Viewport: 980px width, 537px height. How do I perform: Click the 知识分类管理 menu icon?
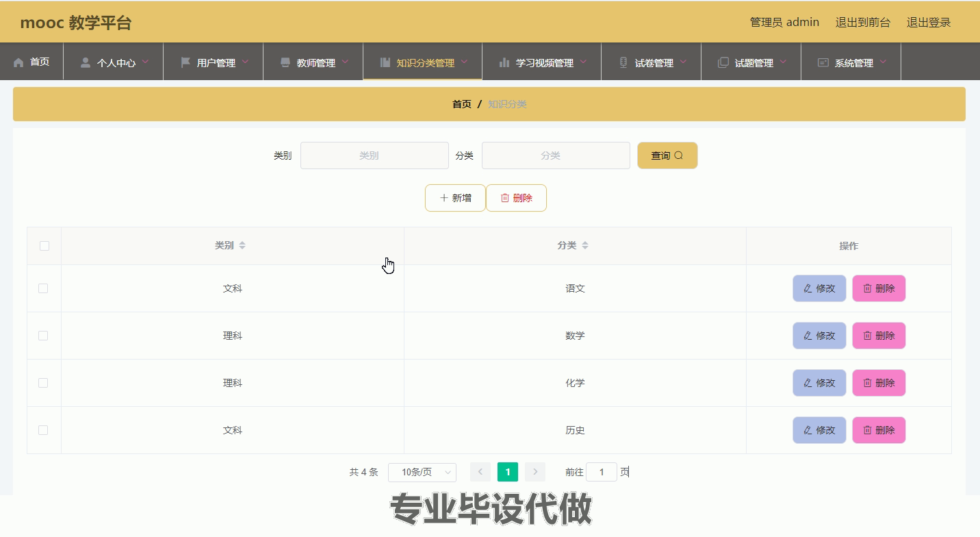coord(385,62)
